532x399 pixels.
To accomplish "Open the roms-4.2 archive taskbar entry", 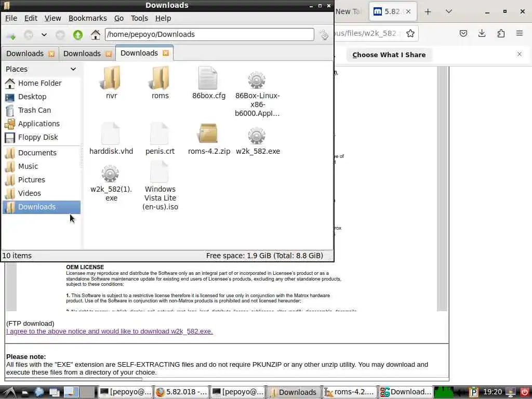I will pyautogui.click(x=350, y=392).
